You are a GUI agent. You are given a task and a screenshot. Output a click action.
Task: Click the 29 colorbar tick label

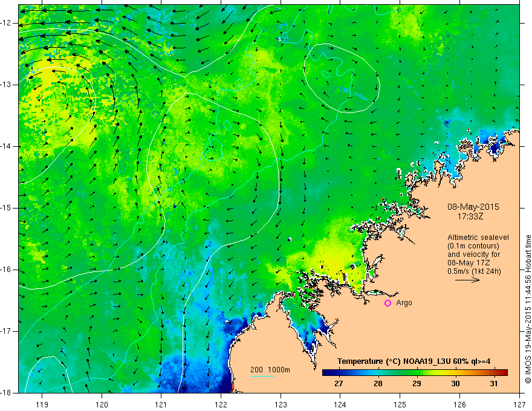[417, 384]
